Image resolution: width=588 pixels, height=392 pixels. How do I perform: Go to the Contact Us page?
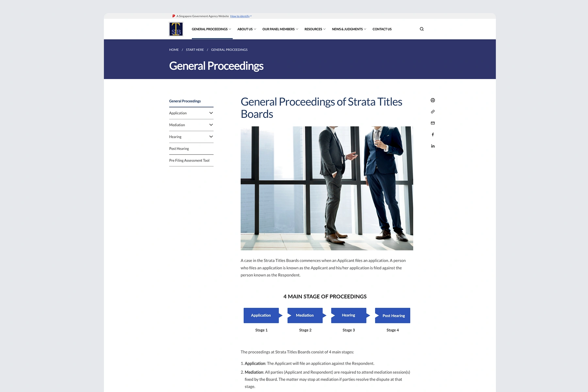(x=382, y=29)
